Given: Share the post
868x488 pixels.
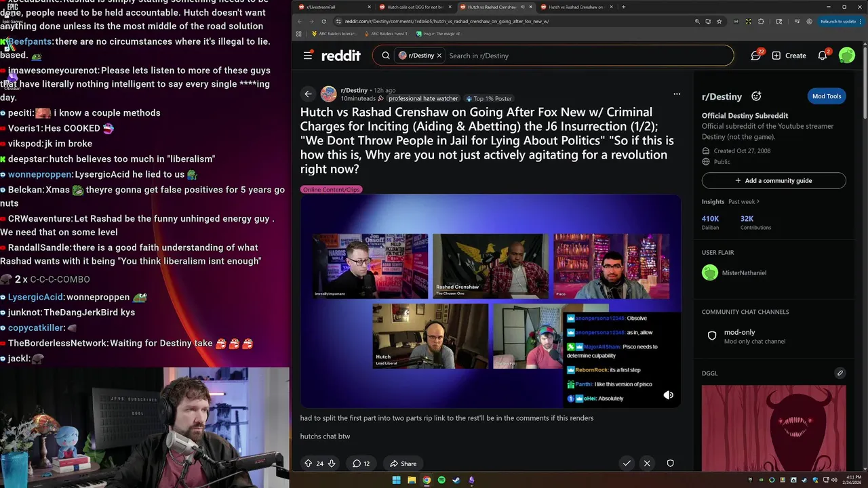Looking at the screenshot, I should [403, 464].
